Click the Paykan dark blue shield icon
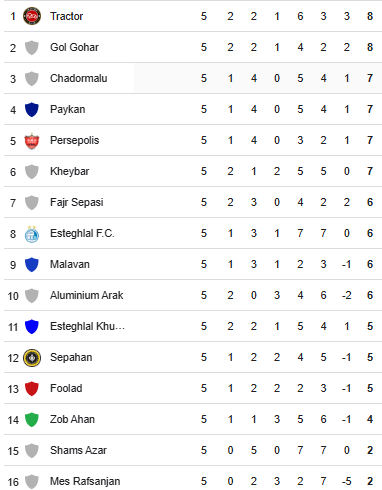The height and width of the screenshot is (490, 382). (x=32, y=110)
